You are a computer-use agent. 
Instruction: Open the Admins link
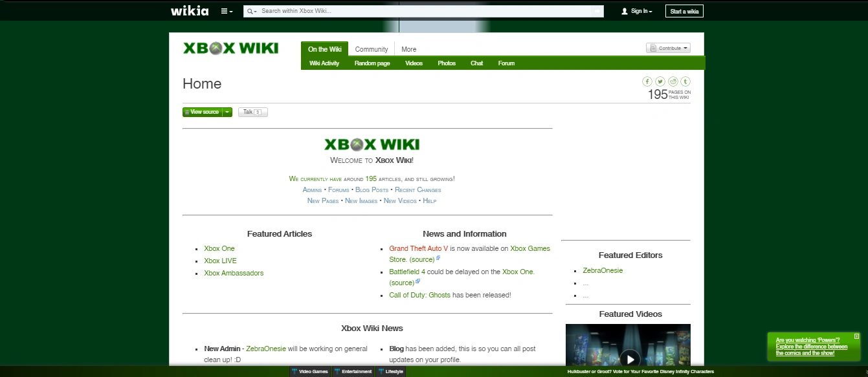tap(312, 190)
